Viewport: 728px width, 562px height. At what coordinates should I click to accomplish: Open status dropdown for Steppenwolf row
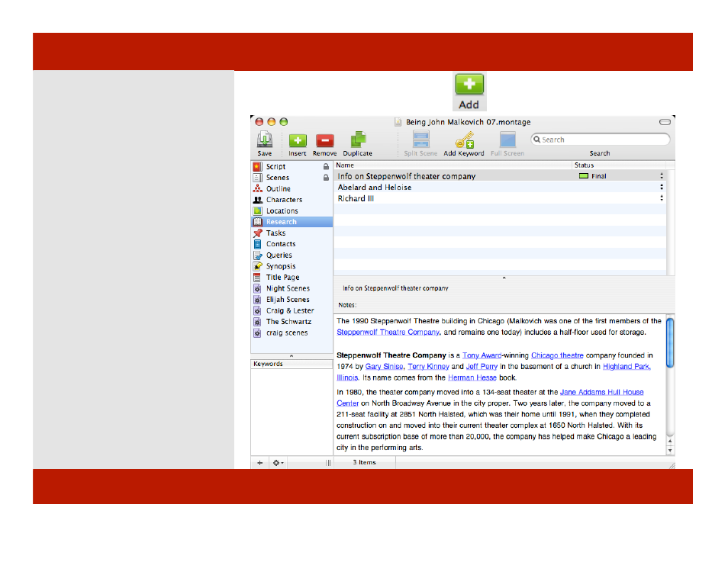pos(662,176)
